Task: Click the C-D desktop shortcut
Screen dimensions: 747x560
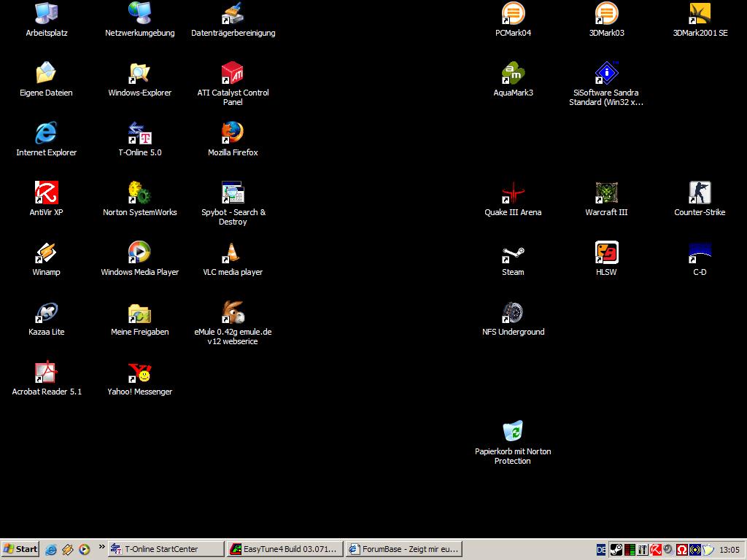Action: pyautogui.click(x=700, y=259)
